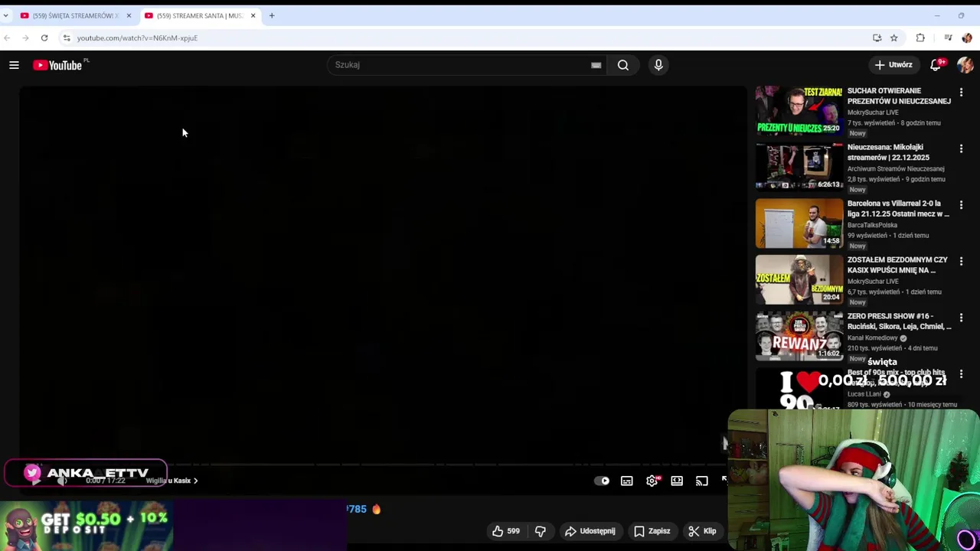
Task: Open options for ZOSTAŁEM BEZDOMNYM video
Action: [x=961, y=261]
